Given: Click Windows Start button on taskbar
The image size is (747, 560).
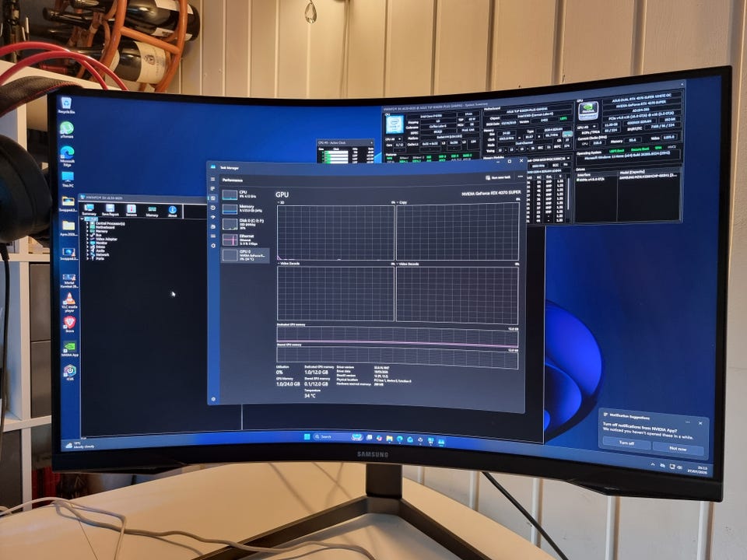Looking at the screenshot, I should click(307, 436).
